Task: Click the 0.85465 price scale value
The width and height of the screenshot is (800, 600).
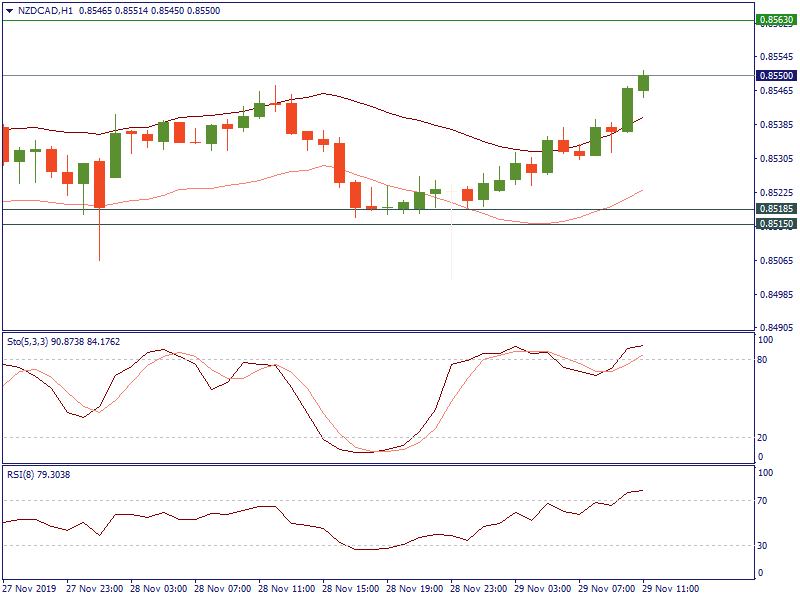Action: tap(776, 91)
